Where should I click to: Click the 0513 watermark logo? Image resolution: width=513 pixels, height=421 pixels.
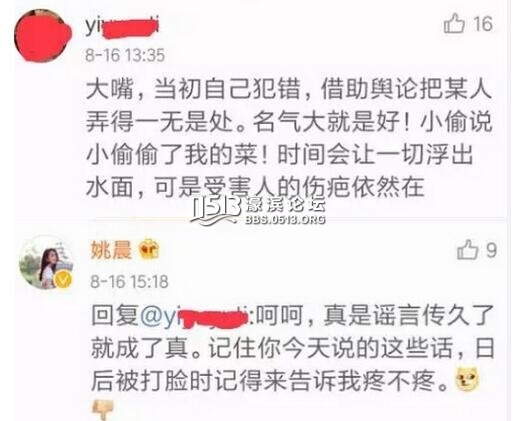click(x=215, y=211)
